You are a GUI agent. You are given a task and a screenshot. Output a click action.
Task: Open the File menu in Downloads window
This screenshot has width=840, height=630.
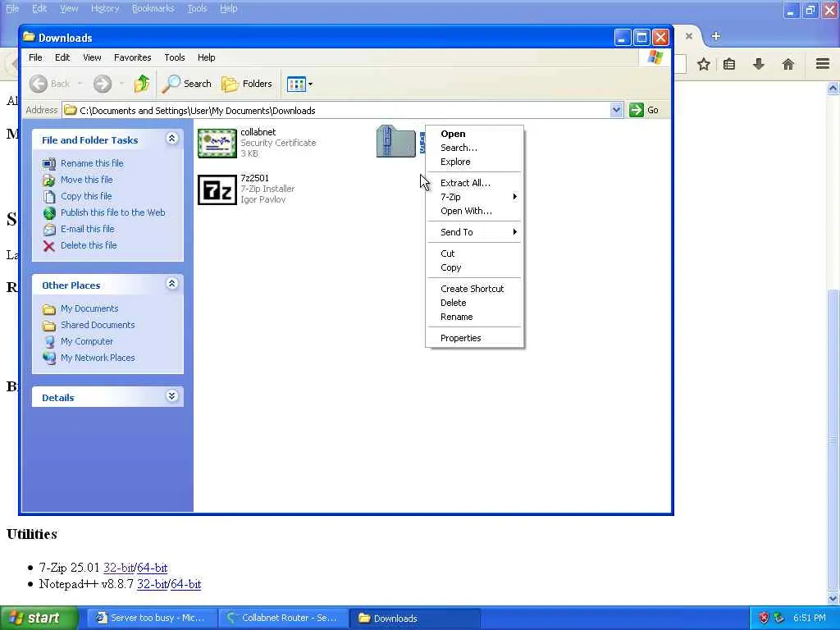click(x=35, y=57)
